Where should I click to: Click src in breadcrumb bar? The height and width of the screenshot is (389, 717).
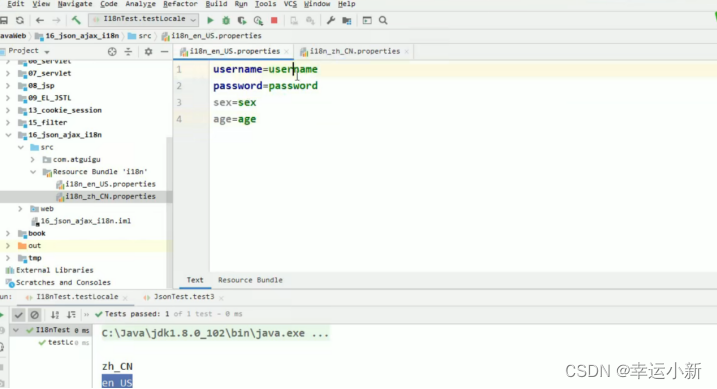[x=140, y=36]
